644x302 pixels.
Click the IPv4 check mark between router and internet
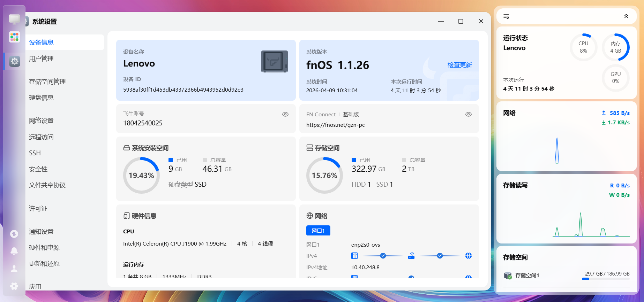tap(440, 256)
